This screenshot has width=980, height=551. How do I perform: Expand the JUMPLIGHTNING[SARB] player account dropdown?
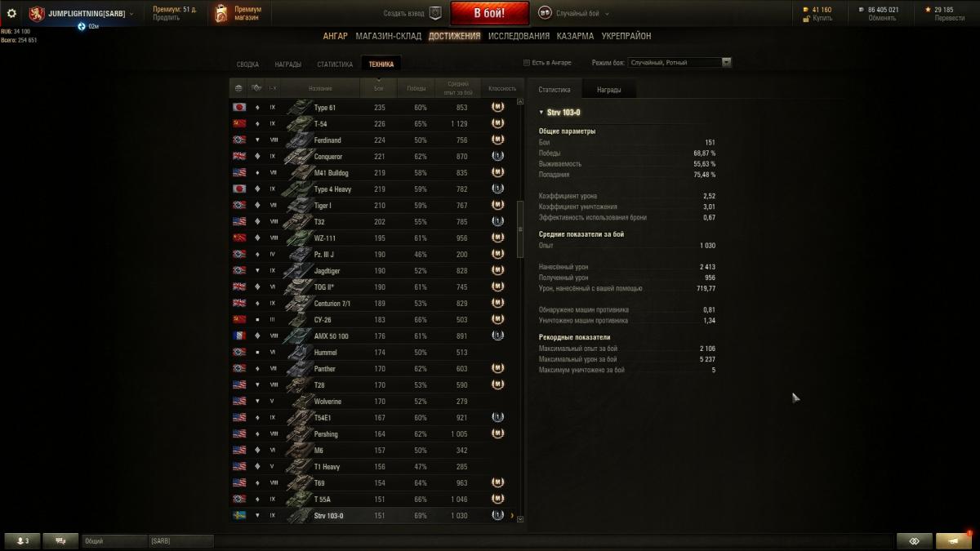[x=82, y=14]
